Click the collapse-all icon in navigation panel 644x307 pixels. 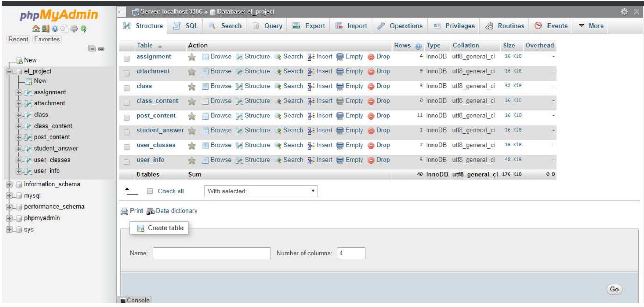coord(92,48)
